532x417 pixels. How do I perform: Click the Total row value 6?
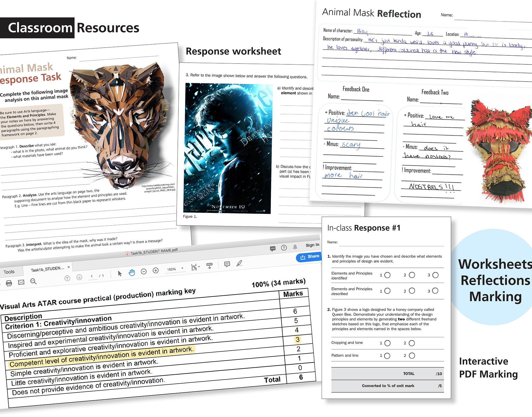[301, 377]
